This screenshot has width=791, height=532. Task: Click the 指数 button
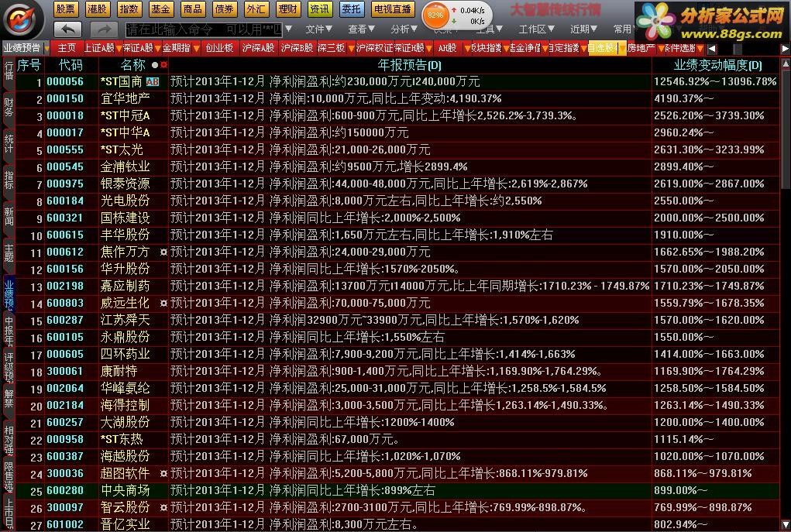(129, 9)
